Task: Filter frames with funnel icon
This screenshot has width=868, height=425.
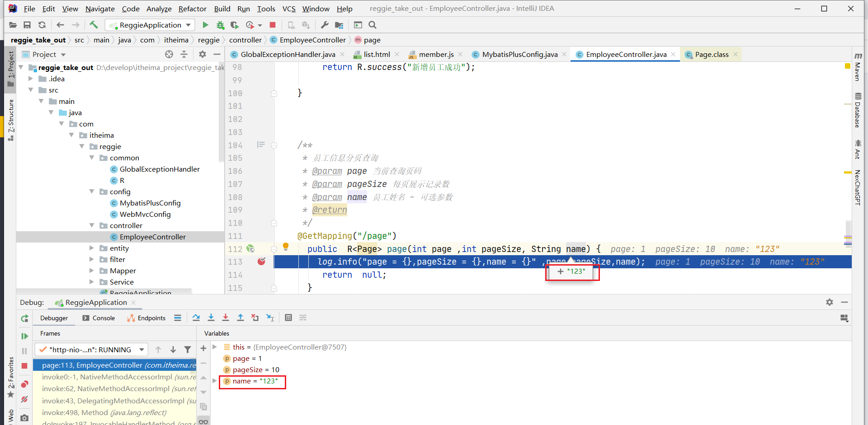Action: [188, 350]
